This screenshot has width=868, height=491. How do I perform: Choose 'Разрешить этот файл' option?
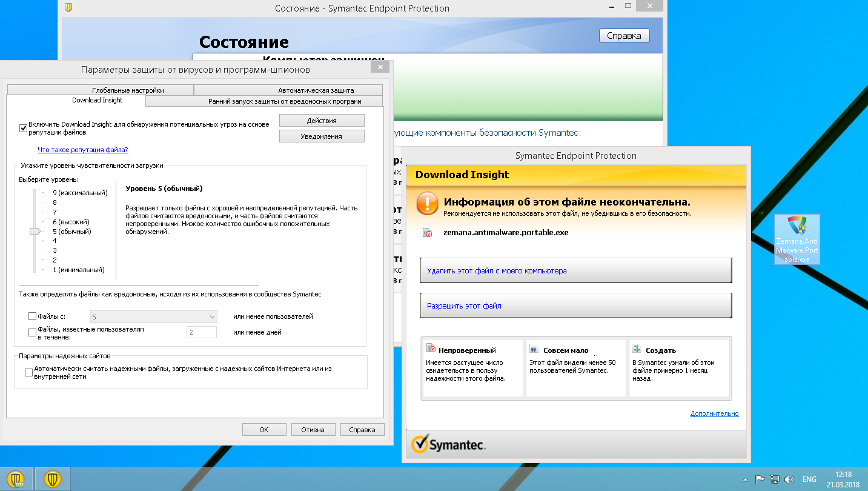pyautogui.click(x=576, y=306)
